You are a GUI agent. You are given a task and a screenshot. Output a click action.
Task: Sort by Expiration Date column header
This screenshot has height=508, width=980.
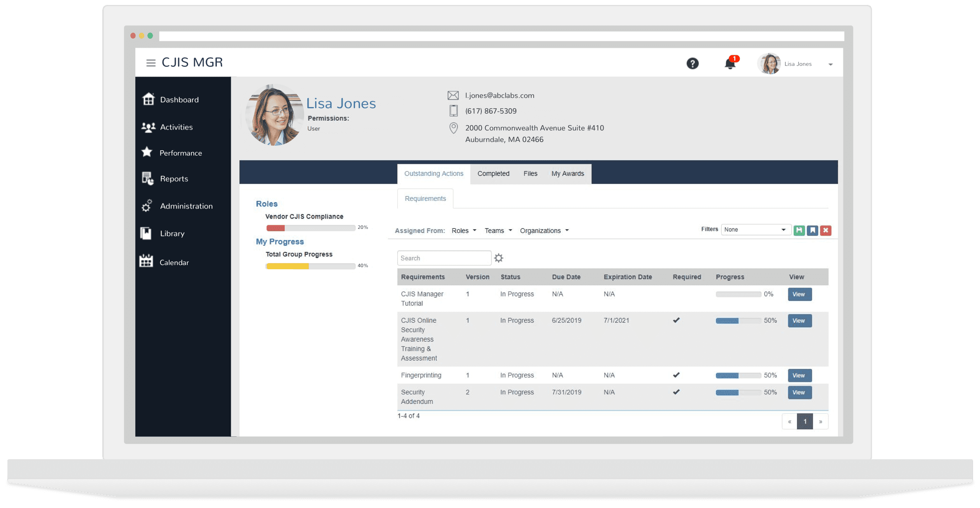628,277
